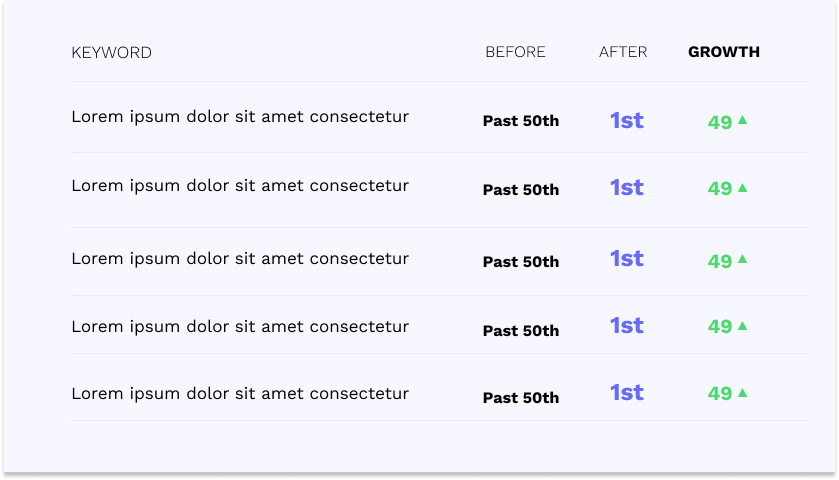The height and width of the screenshot is (480, 839).
Task: Click the green 49 number in the first row
Action: click(720, 122)
